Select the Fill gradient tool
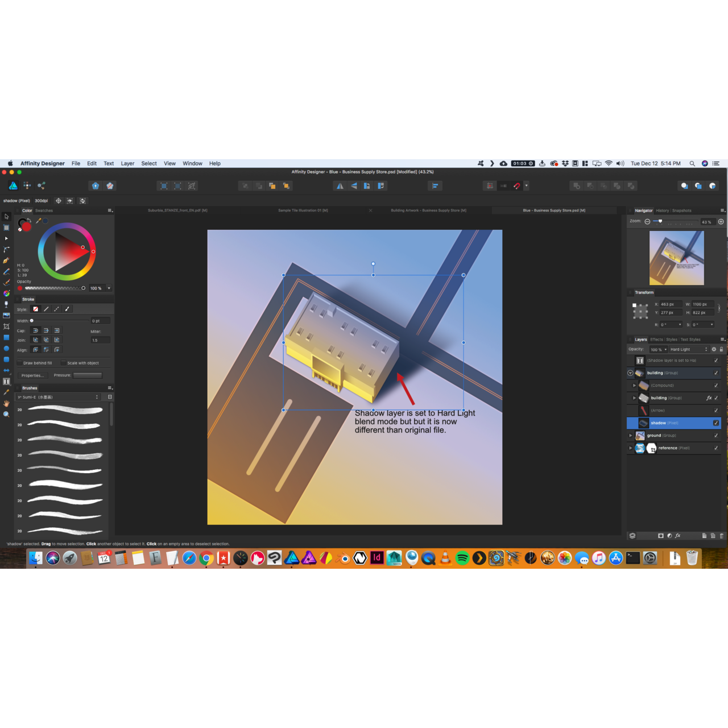The width and height of the screenshot is (728, 728). click(x=6, y=293)
